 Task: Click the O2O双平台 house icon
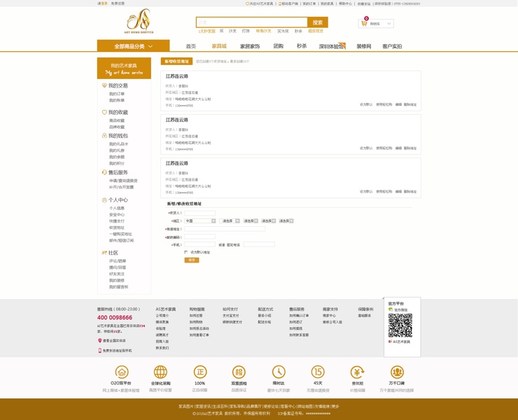pos(122,372)
